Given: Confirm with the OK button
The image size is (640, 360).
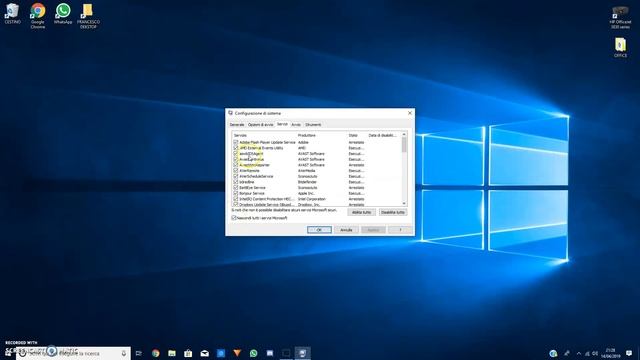Looking at the screenshot, I should (319, 230).
